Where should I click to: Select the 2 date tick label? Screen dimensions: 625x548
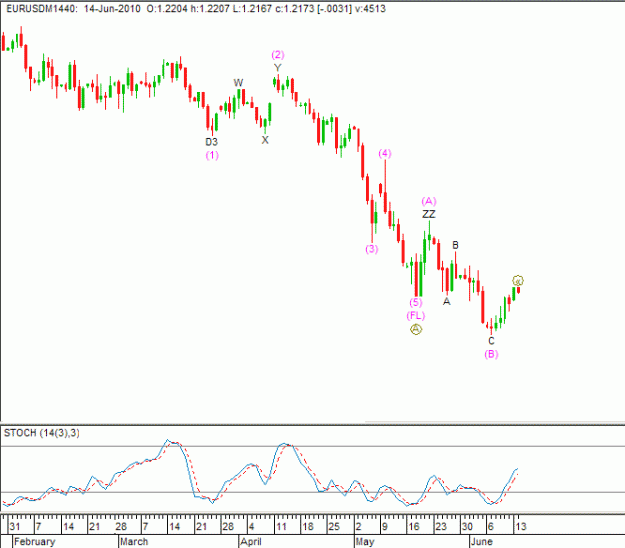point(358,526)
